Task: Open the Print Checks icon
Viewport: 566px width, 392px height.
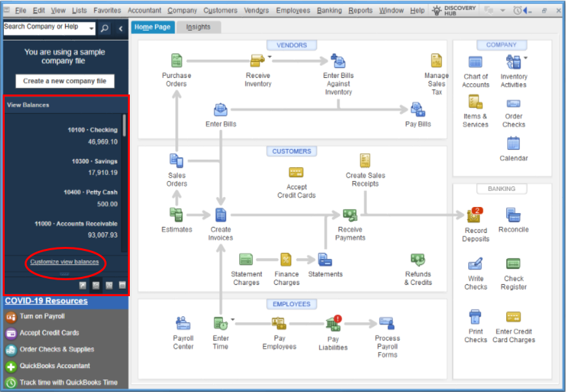Action: [475, 317]
